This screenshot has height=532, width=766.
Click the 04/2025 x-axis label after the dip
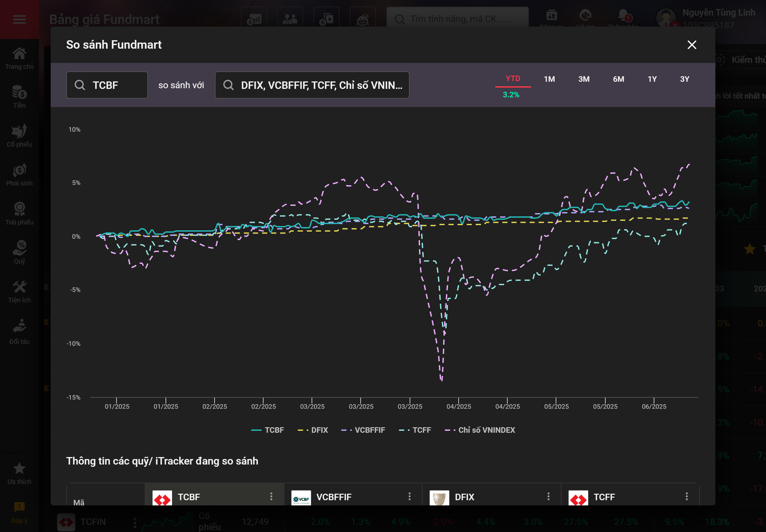click(459, 406)
